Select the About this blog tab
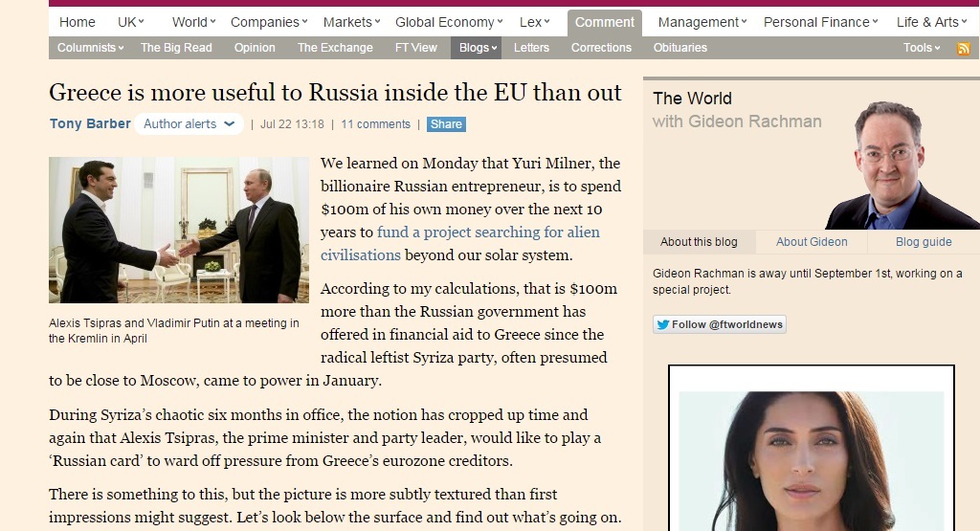Viewport: 980px width, 531px height. coord(699,242)
